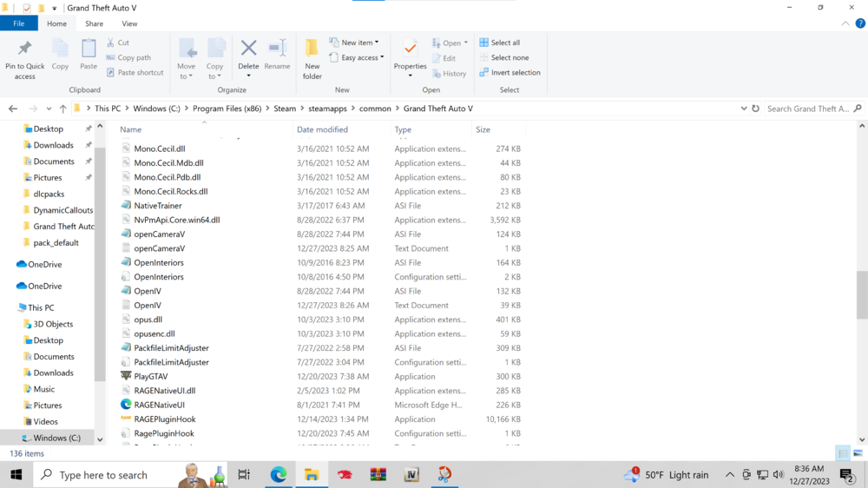Viewport: 868px width, 488px height.
Task: Open Properties checkmark icon
Action: coord(411,49)
